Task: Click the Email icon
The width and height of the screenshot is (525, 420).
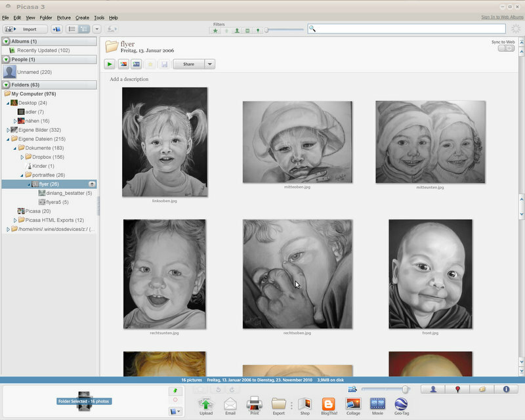Action: click(230, 406)
